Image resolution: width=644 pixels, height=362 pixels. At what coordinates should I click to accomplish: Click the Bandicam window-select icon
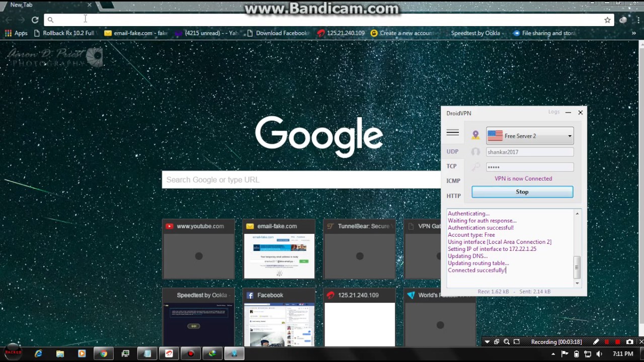(497, 342)
